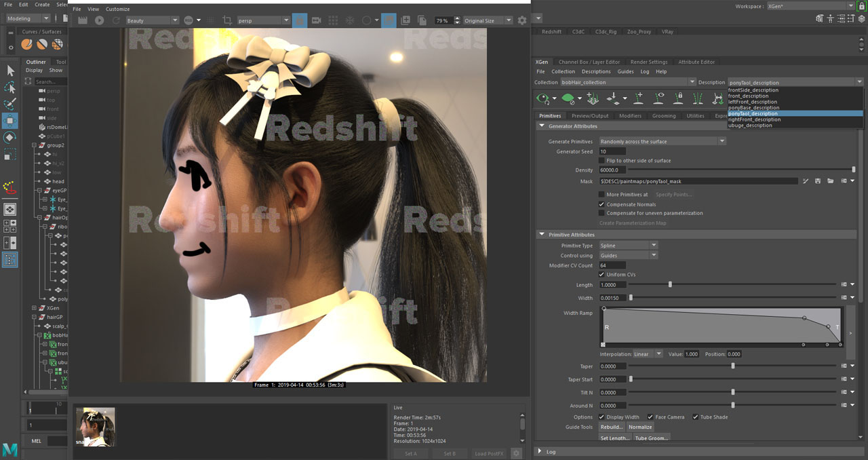Collapse the Generator Attributes section
This screenshot has height=460, width=868.
[542, 126]
